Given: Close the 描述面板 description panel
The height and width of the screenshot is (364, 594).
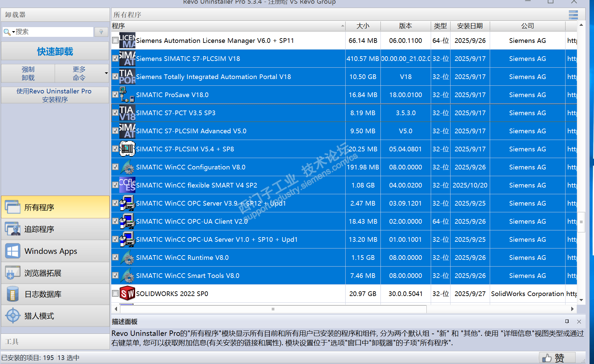Looking at the screenshot, I should pyautogui.click(x=579, y=321).
